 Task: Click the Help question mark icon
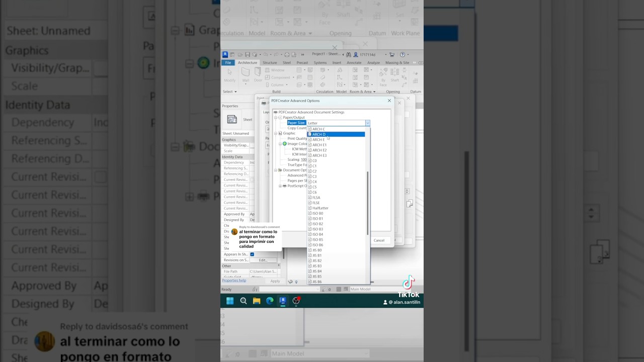point(403,54)
